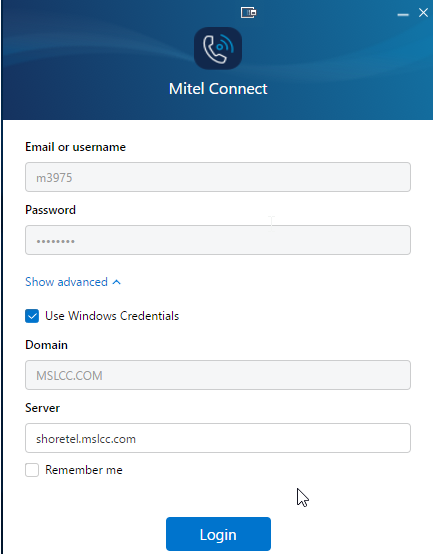Click the dock window icon at top
433x554 pixels.
point(248,13)
